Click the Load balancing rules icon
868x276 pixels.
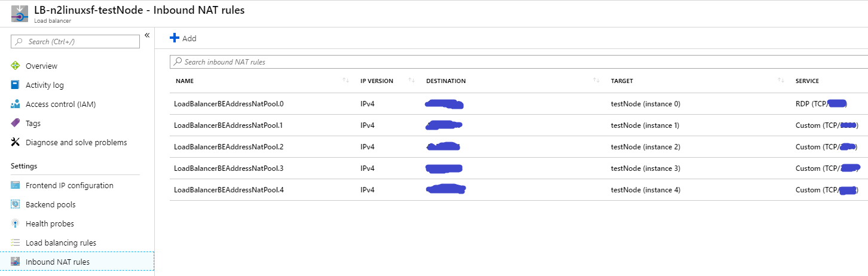click(x=16, y=243)
